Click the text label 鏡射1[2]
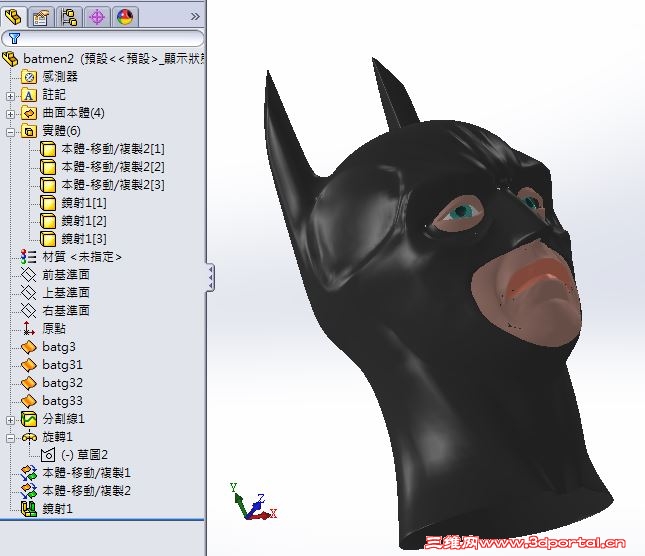This screenshot has height=556, width=645. [84, 221]
